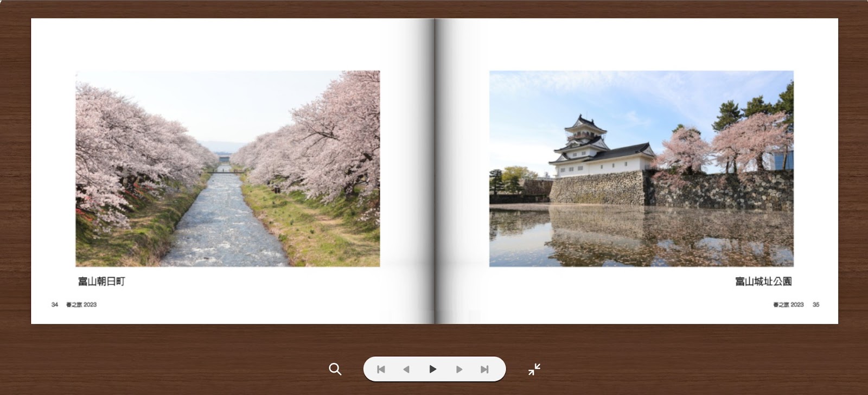The height and width of the screenshot is (395, 868).
Task: Click right footer title 春之旅 2023
Action: click(788, 304)
